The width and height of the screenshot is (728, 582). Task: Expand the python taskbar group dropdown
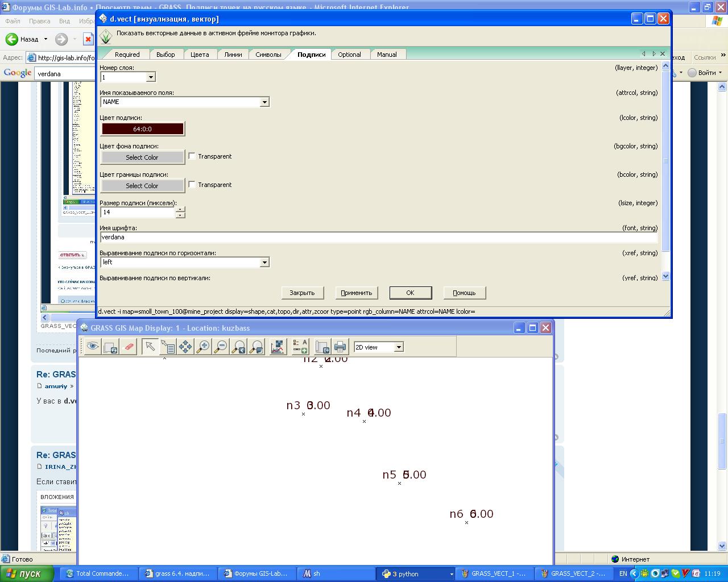click(452, 574)
